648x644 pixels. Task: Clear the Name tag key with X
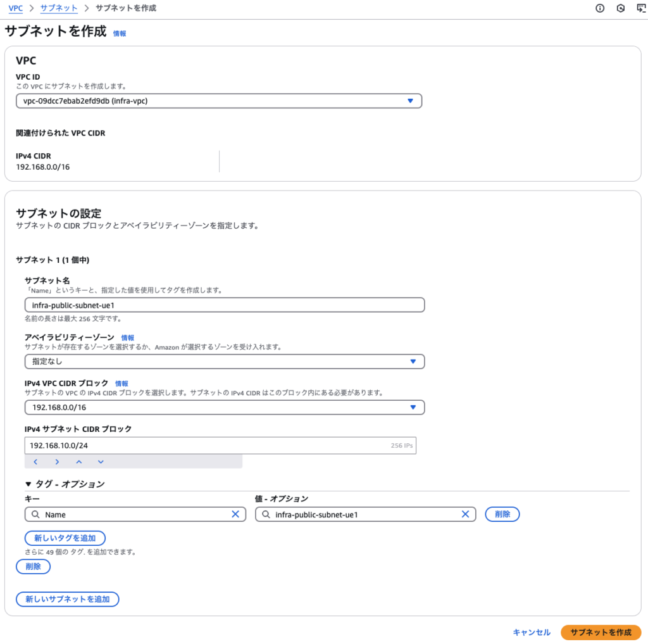click(x=235, y=514)
